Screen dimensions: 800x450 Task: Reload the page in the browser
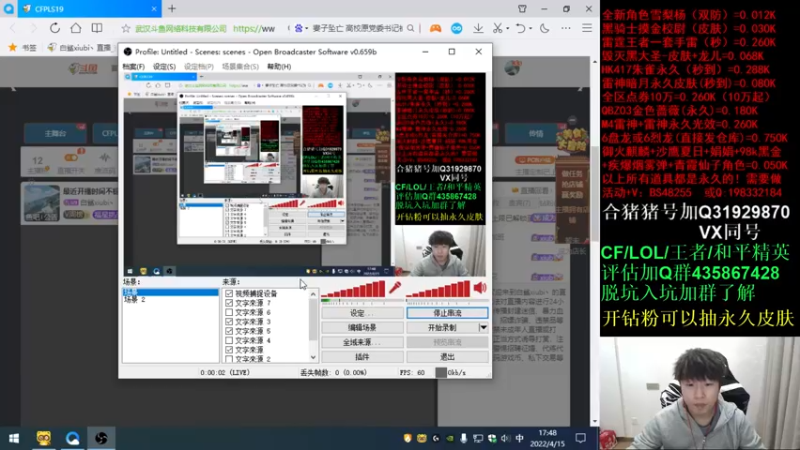55,28
